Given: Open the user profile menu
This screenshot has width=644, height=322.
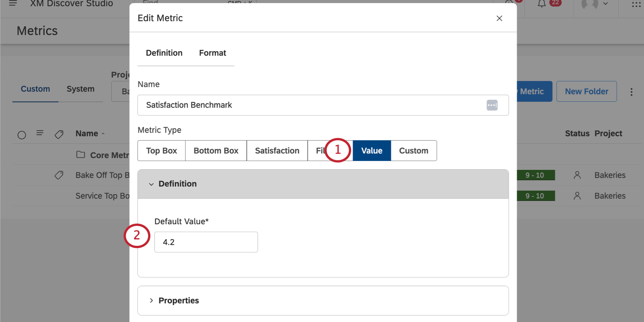Looking at the screenshot, I should 595,4.
